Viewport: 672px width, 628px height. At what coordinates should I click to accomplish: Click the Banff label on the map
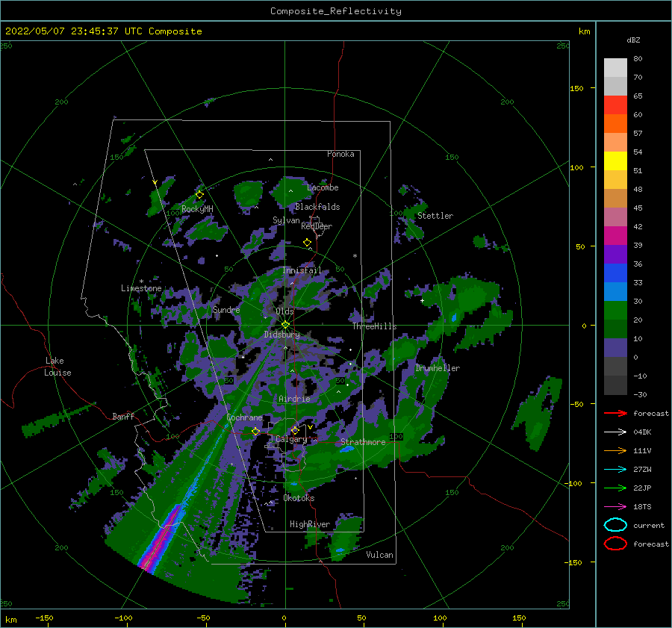click(x=123, y=416)
